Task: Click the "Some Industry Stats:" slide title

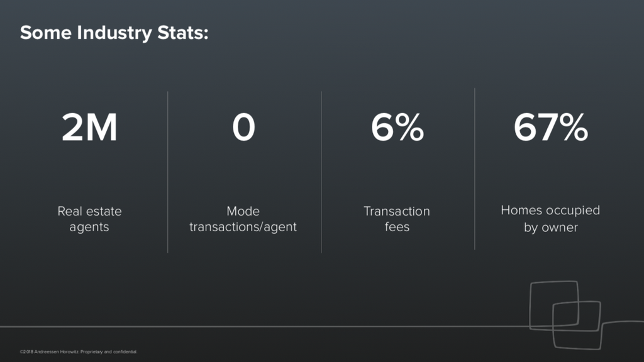Action: tap(114, 33)
